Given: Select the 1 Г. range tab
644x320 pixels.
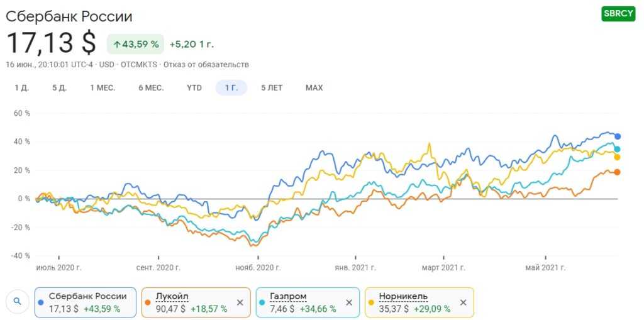Looking at the screenshot, I should pyautogui.click(x=231, y=87).
